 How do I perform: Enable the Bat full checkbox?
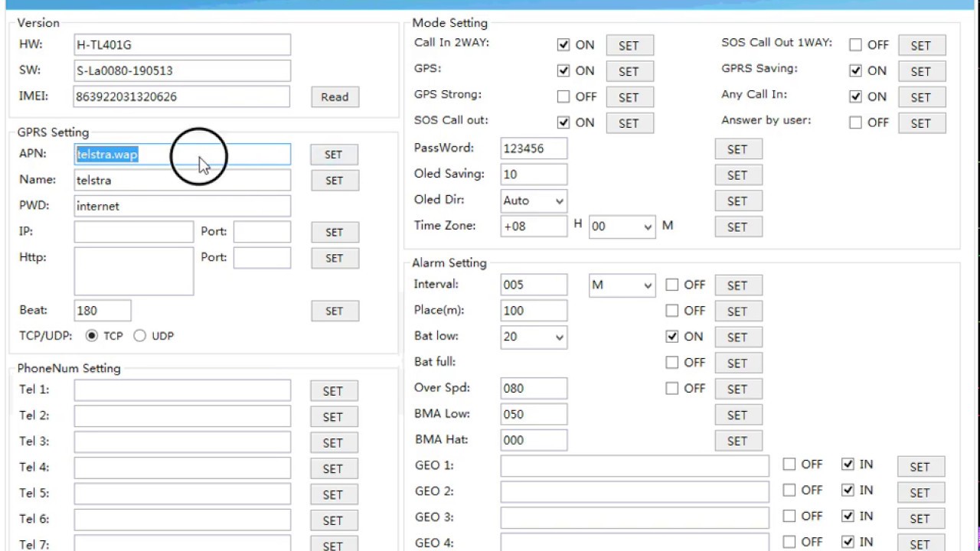point(672,363)
